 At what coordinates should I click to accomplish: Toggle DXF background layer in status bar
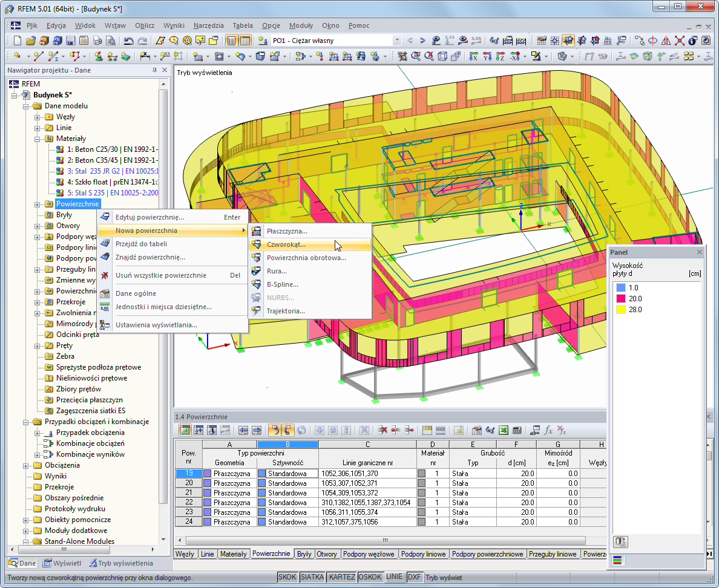click(x=414, y=577)
